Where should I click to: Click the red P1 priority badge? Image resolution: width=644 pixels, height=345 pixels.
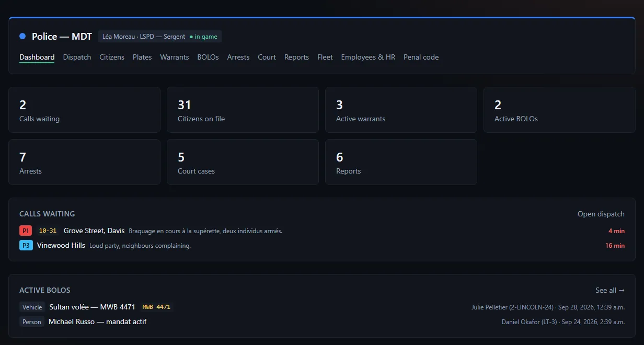pyautogui.click(x=26, y=231)
